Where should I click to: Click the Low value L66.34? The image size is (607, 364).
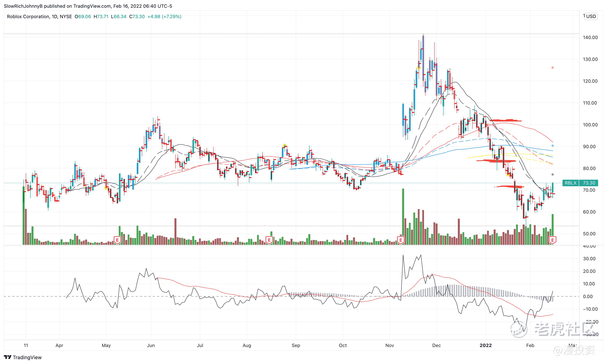click(119, 17)
